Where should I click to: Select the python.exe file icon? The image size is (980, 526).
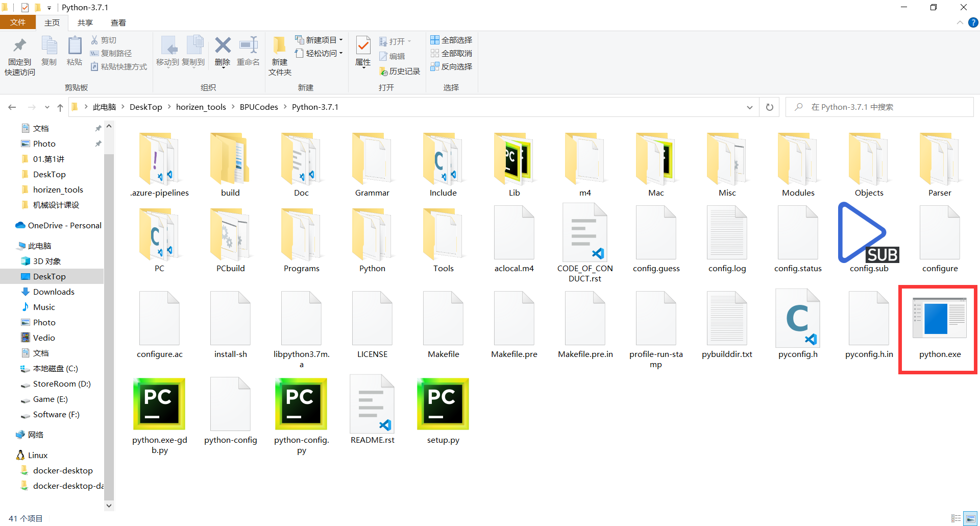(x=939, y=319)
